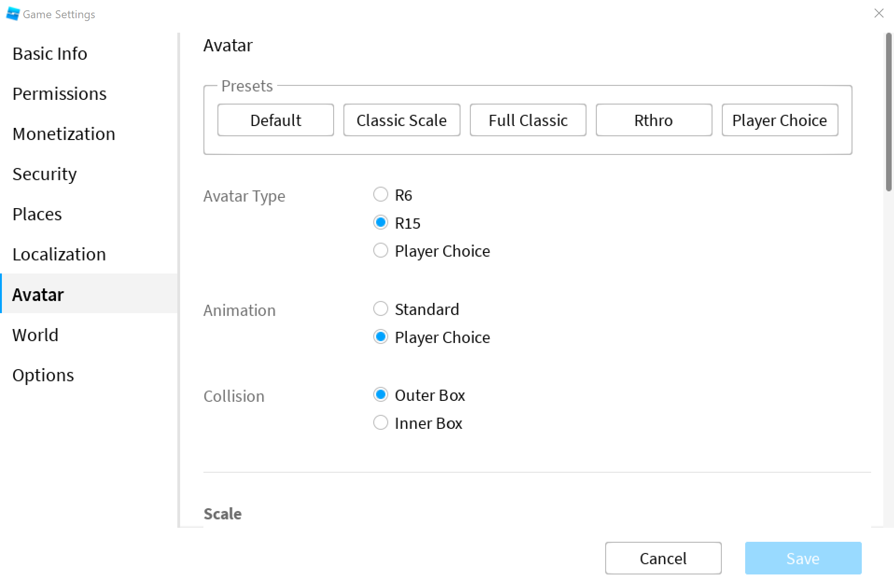Close the Game Settings window

pos(879,13)
